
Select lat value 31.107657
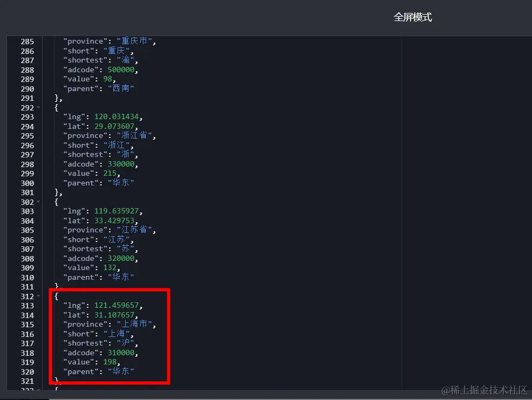click(x=114, y=315)
